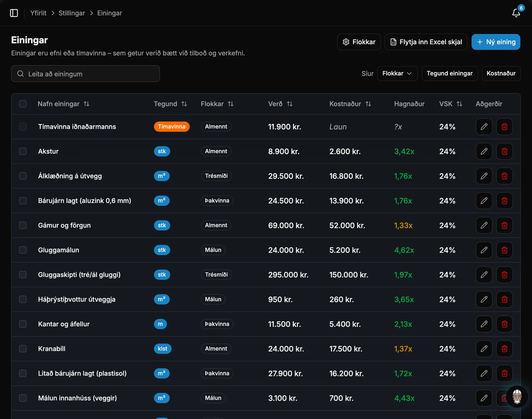The image size is (532, 419).
Task: Tick the checkbox for Háþrýstiþvottur útveggja
Action: pos(23,300)
